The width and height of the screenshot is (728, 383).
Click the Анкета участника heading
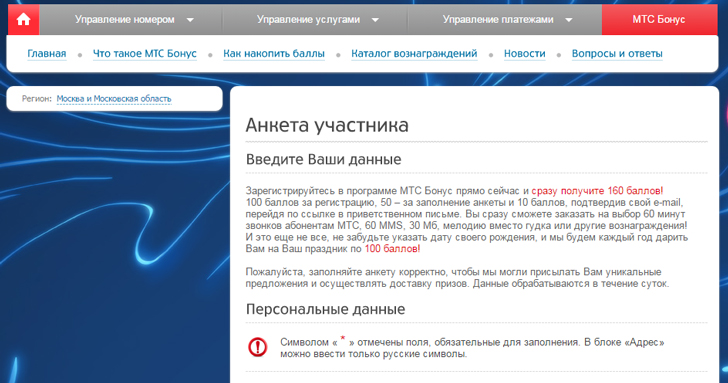(327, 125)
